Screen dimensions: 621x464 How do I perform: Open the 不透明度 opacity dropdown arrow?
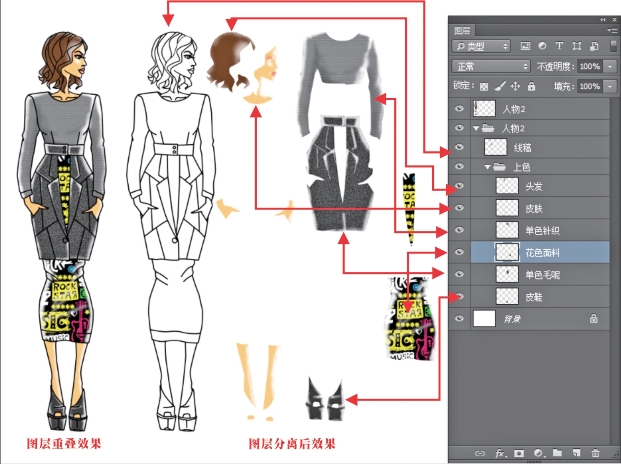[609, 66]
